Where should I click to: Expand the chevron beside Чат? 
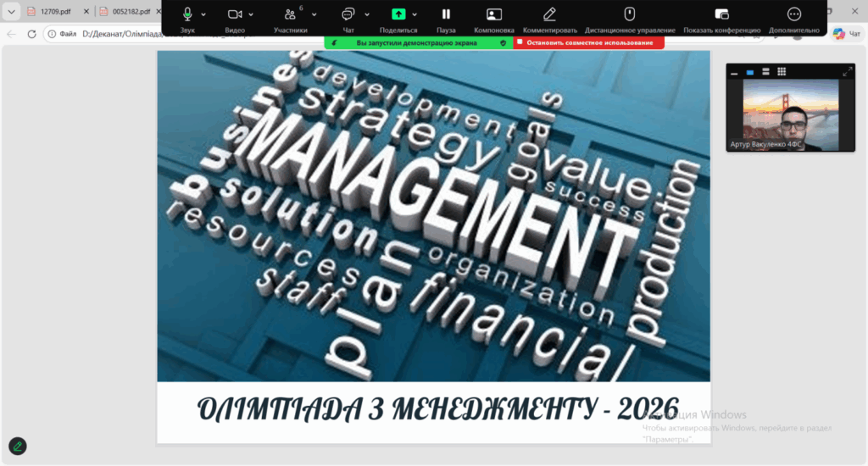(366, 14)
